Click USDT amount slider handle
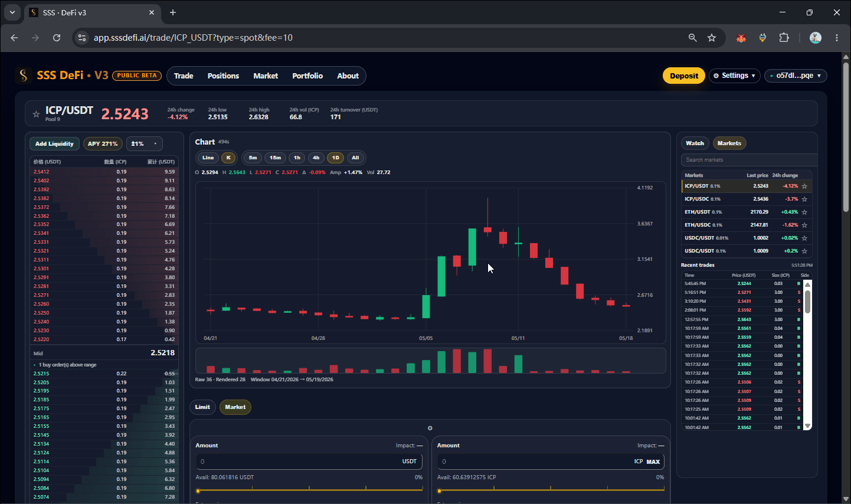 click(x=198, y=490)
